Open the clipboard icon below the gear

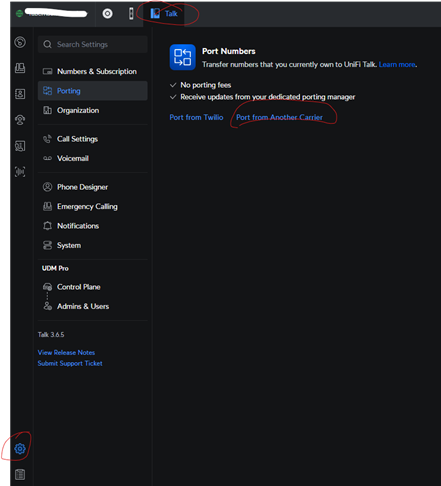[20, 474]
